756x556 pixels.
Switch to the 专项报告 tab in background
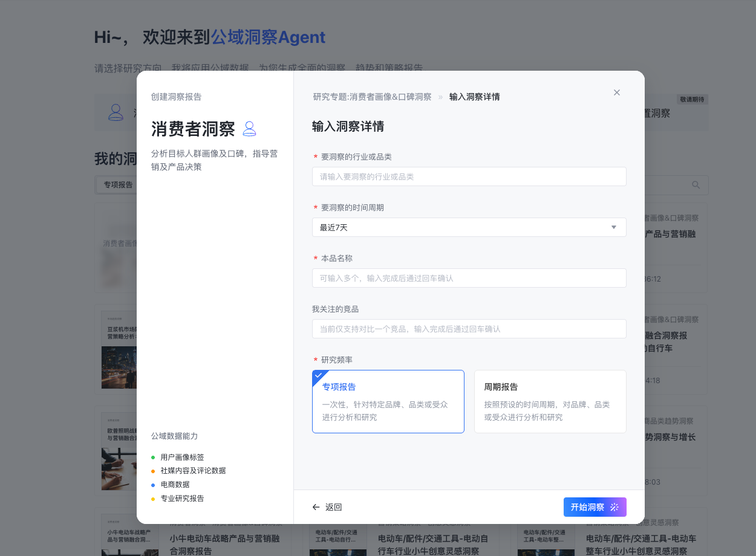(x=118, y=185)
